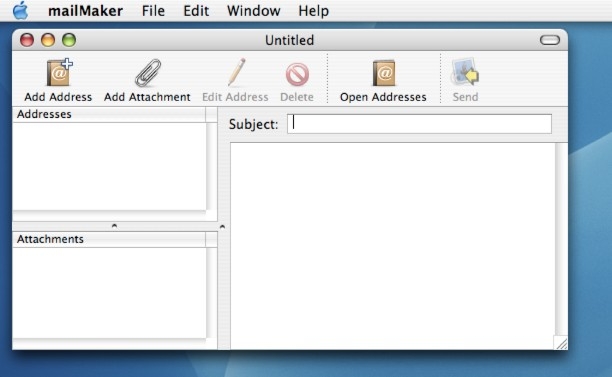The height and width of the screenshot is (377, 612).
Task: Zoom the Untitled window with green button
Action: [x=69, y=40]
